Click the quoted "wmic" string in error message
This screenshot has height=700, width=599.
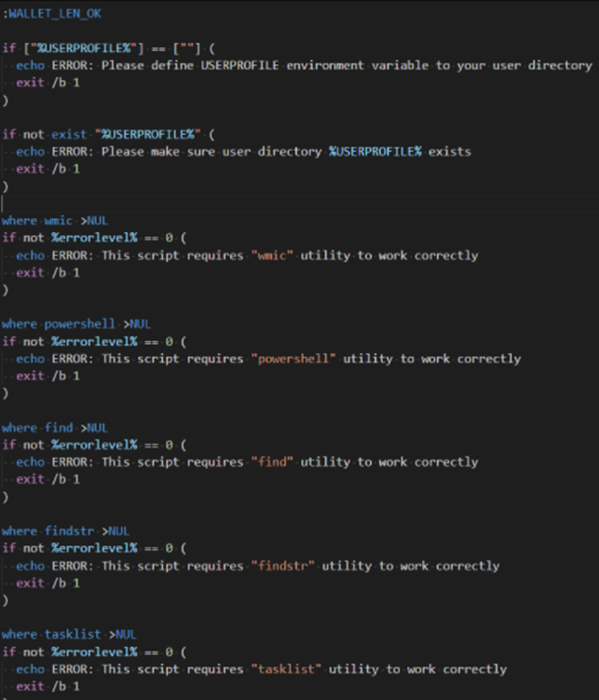point(272,255)
